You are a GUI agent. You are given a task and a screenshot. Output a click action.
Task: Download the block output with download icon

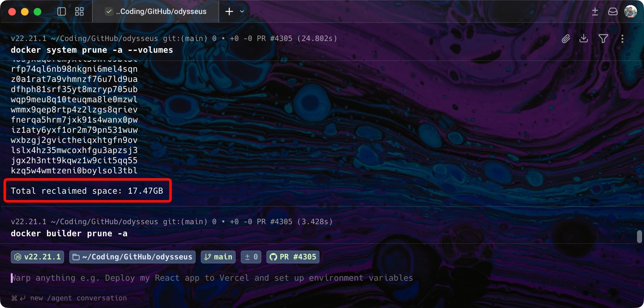pyautogui.click(x=584, y=39)
